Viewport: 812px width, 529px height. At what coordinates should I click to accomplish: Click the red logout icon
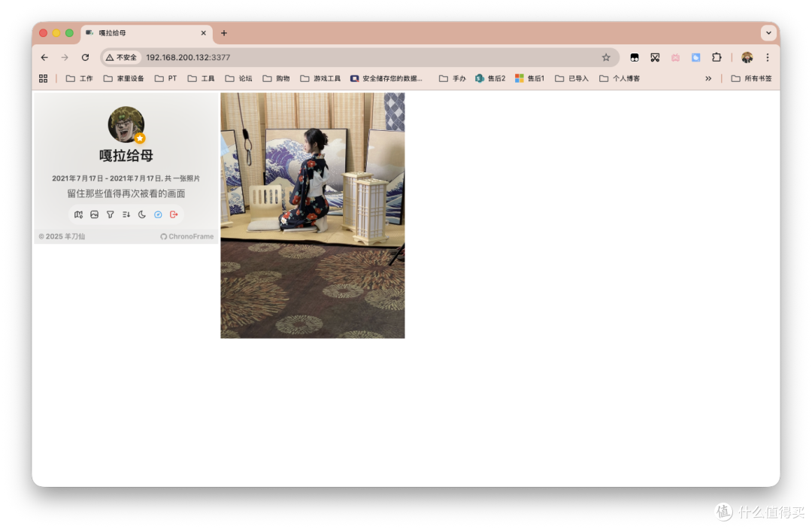click(x=174, y=214)
